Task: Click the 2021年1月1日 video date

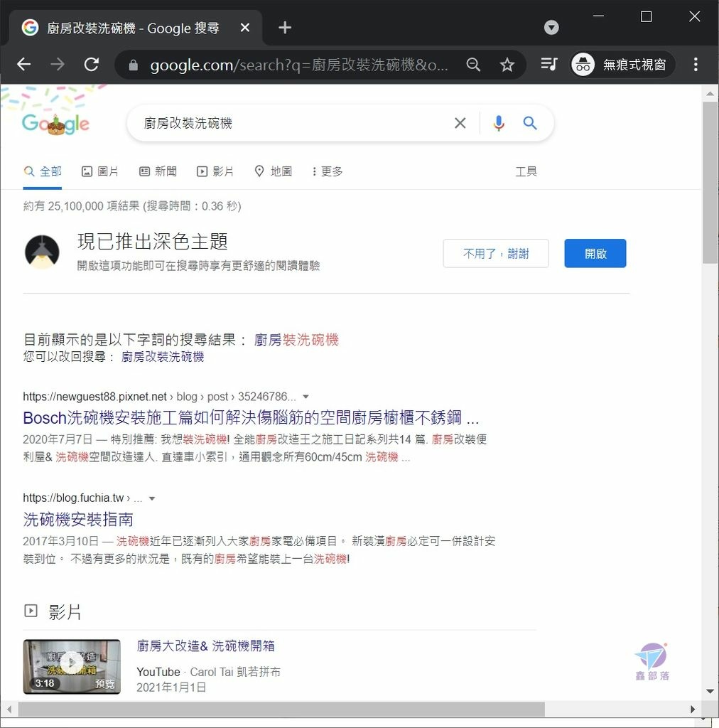Action: coord(171,687)
